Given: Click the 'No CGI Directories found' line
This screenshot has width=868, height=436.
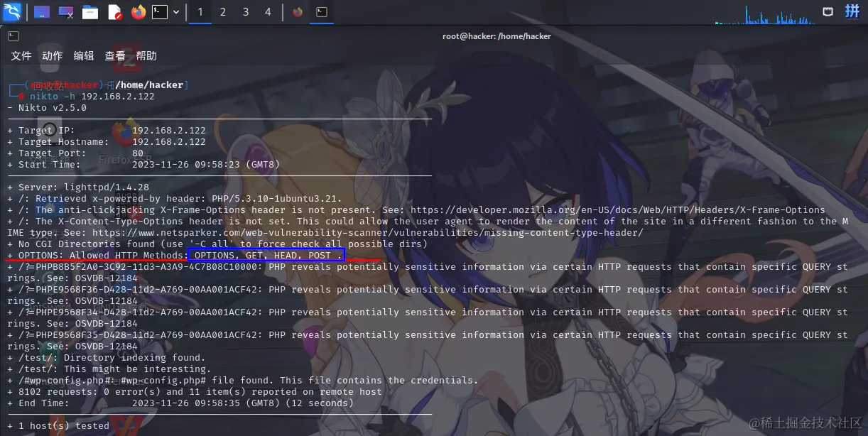Looking at the screenshot, I should tap(217, 244).
